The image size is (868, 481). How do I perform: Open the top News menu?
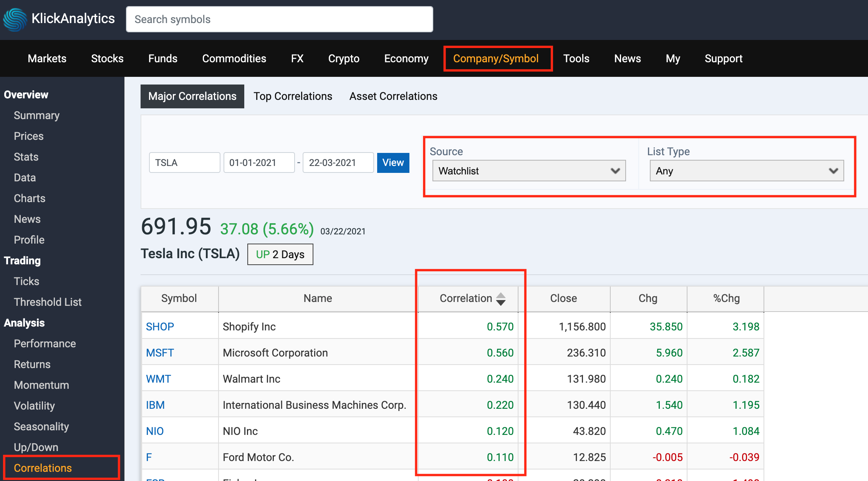628,58
